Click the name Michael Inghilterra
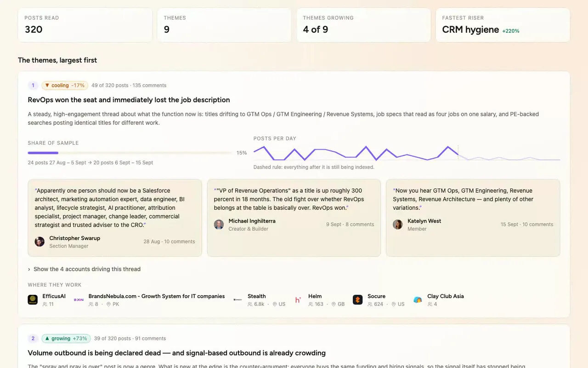 click(252, 221)
